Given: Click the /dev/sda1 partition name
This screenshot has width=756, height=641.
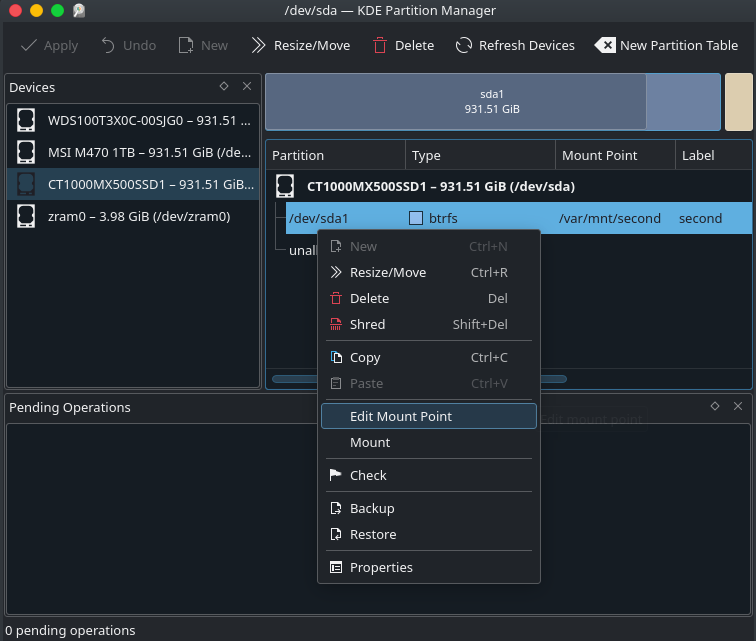Looking at the screenshot, I should (x=318, y=218).
